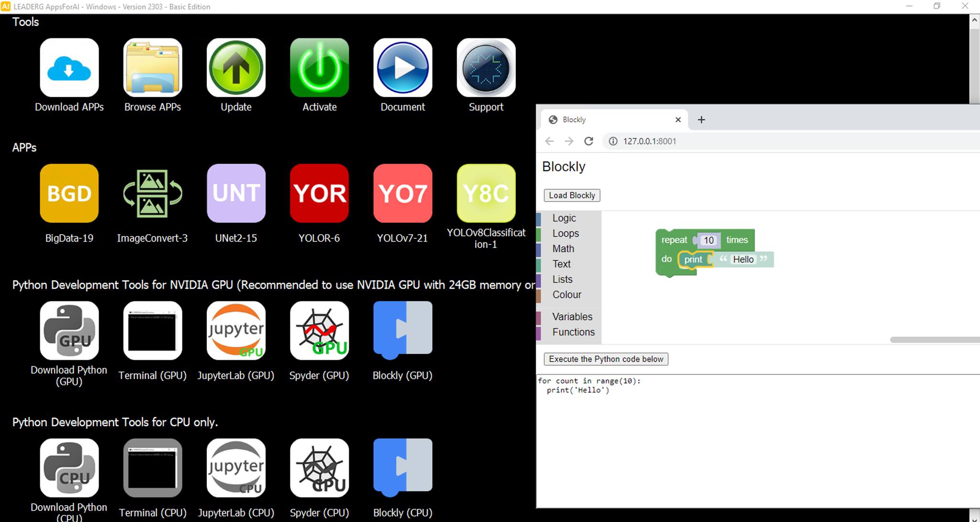Launch the UNet2-15 app
Image resolution: width=980 pixels, height=522 pixels.
tap(236, 193)
